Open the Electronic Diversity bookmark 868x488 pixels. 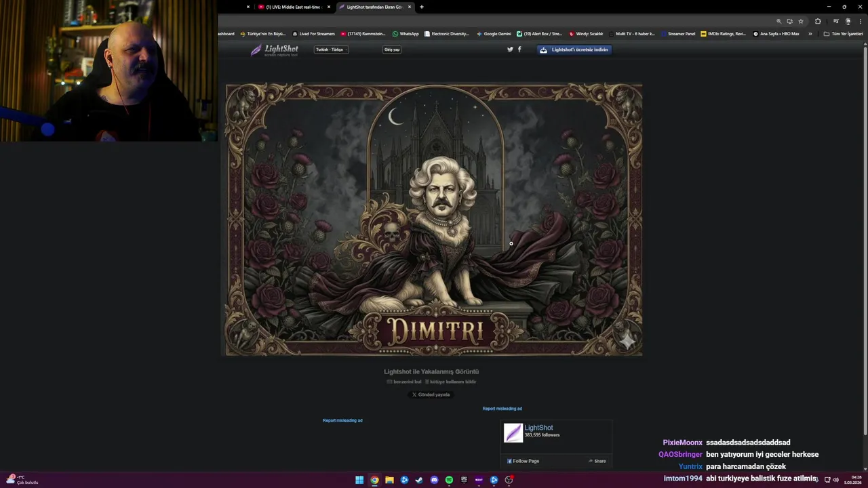pos(446,33)
